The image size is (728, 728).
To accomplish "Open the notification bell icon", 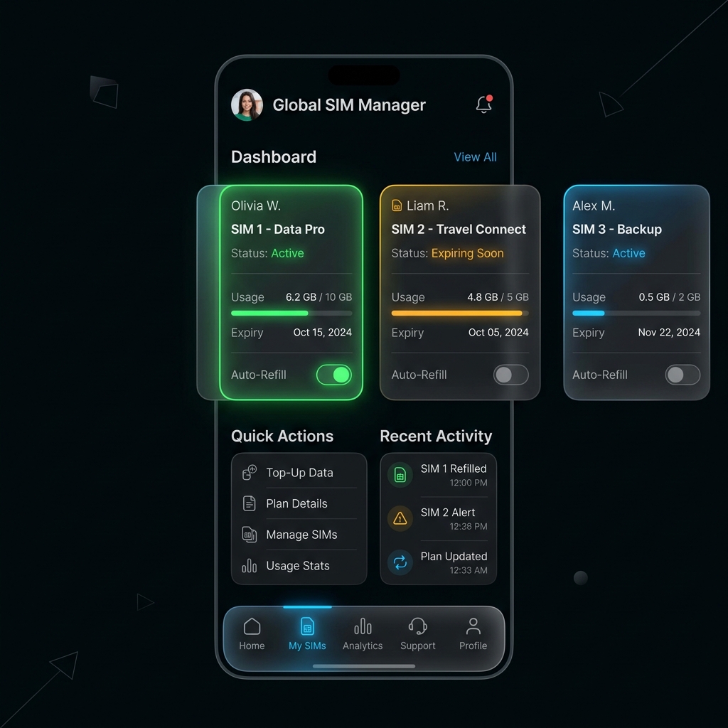I will pos(483,105).
